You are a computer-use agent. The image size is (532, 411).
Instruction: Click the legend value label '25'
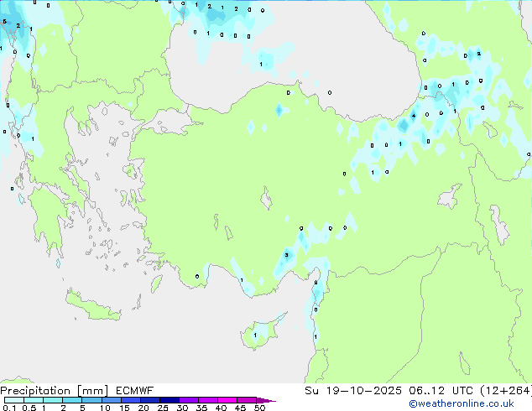point(163,408)
